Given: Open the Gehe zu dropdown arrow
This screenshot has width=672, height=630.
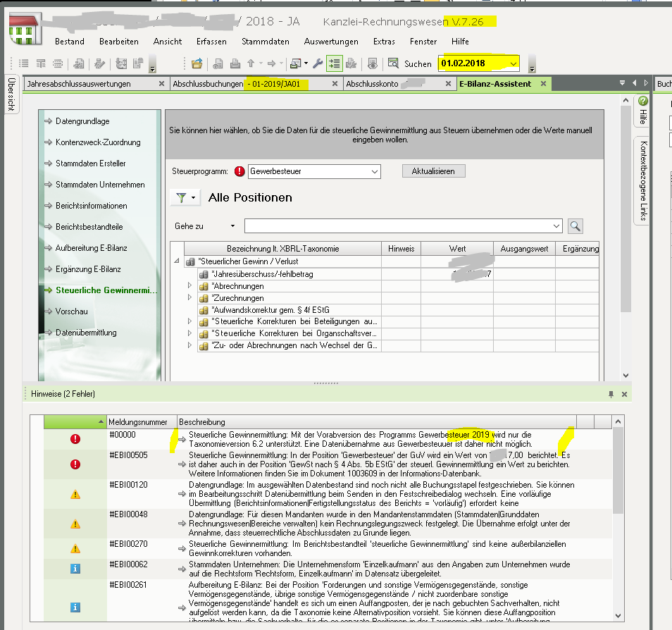Looking at the screenshot, I should (x=232, y=226).
